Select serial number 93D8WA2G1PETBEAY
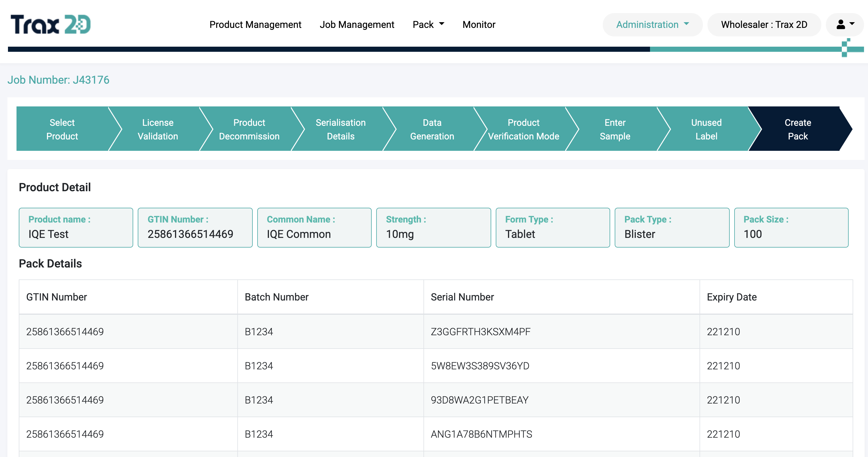 tap(480, 400)
